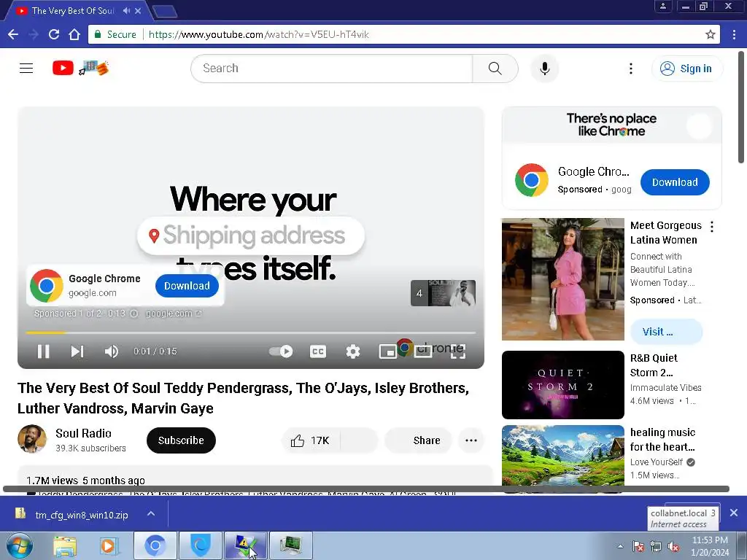747x560 pixels.
Task: Click the Soul Radio channel avatar
Action: [x=32, y=439]
